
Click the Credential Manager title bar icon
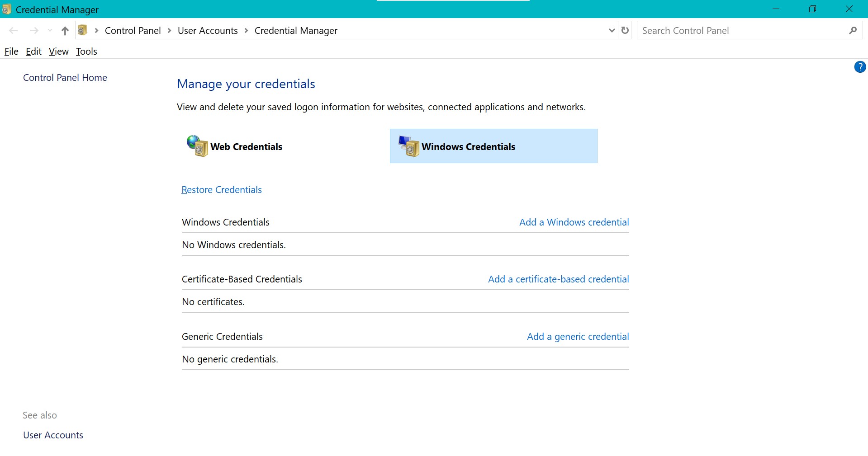[x=6, y=9]
